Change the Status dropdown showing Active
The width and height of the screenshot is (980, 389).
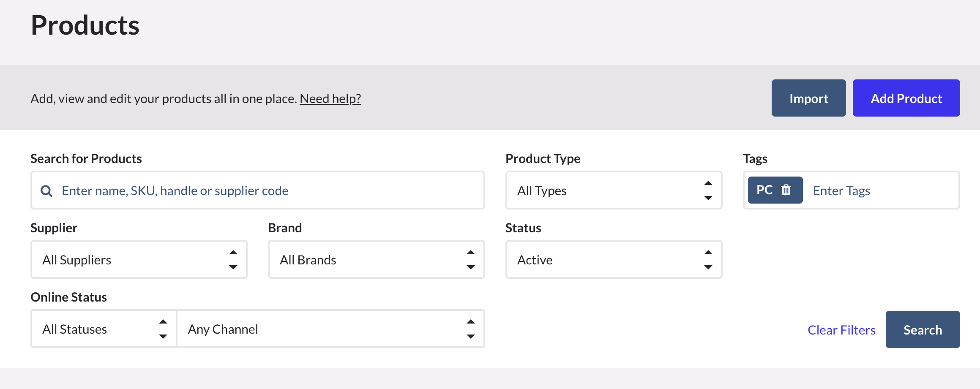[613, 260]
